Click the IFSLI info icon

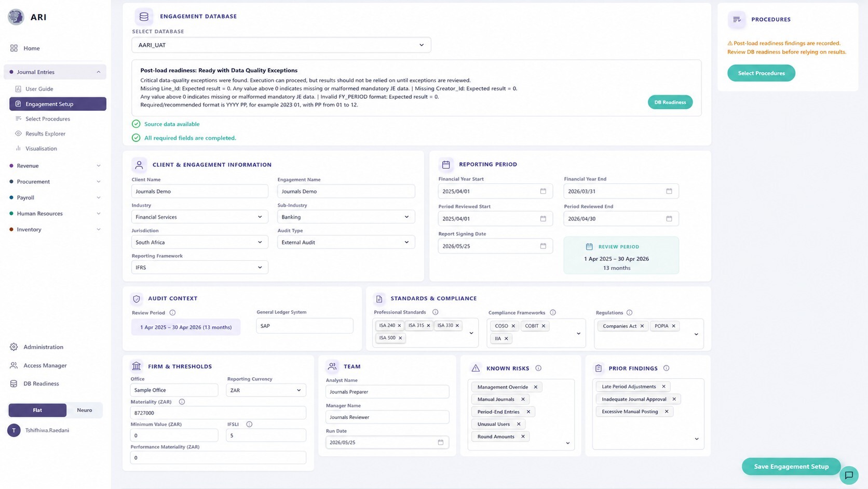(249, 425)
